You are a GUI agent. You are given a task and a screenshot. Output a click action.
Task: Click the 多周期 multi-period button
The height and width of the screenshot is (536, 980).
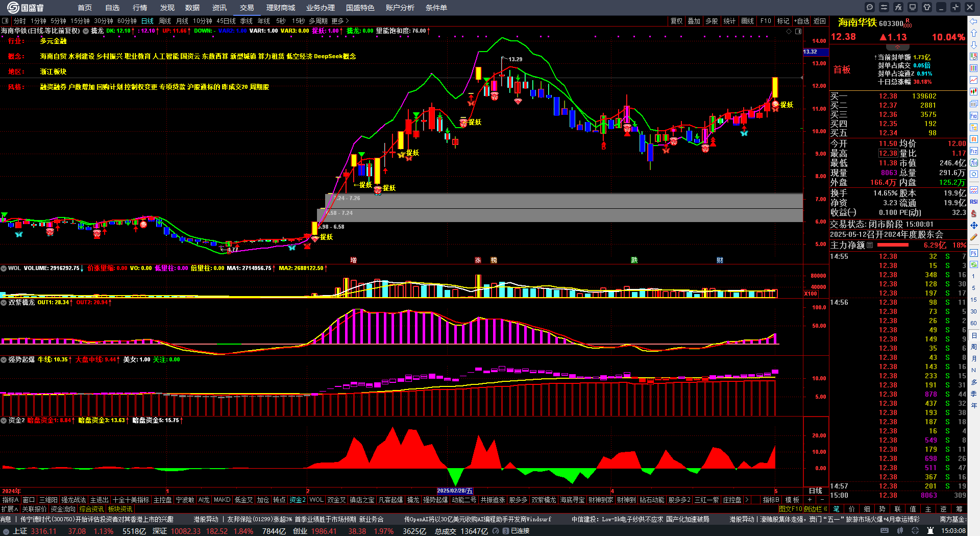318,21
